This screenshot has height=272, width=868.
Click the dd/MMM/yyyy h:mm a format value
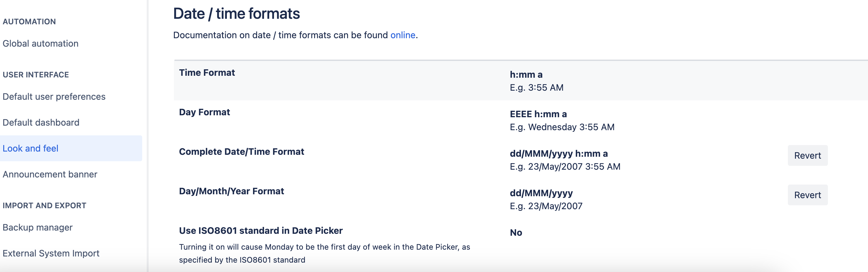click(559, 153)
